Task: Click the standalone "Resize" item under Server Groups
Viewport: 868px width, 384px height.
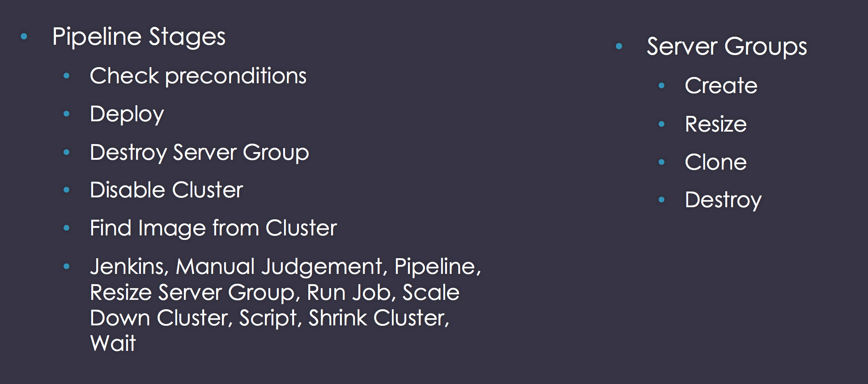Action: coord(715,124)
